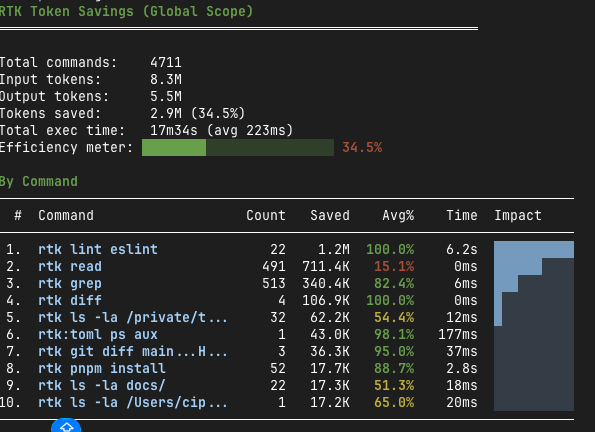Click the 82.4% average for rtk grep
This screenshot has height=432, width=595.
[394, 284]
